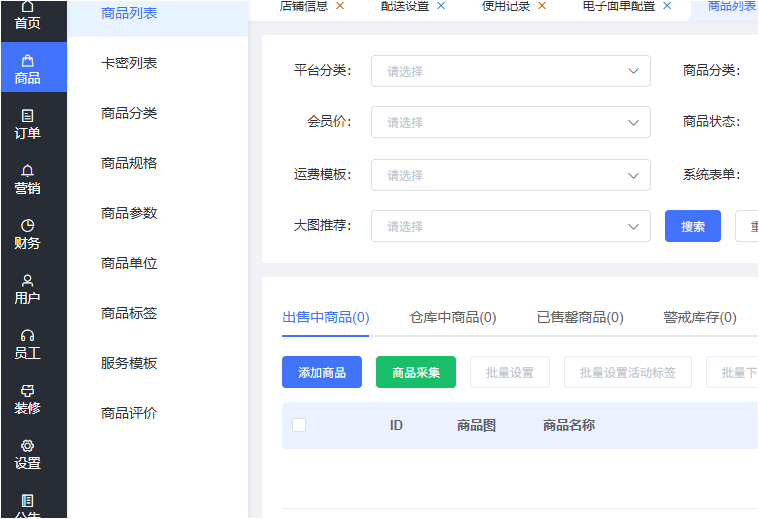Screen dimensions: 759x519
Task: Select the 出售中商品(0) tab
Action: tap(326, 318)
